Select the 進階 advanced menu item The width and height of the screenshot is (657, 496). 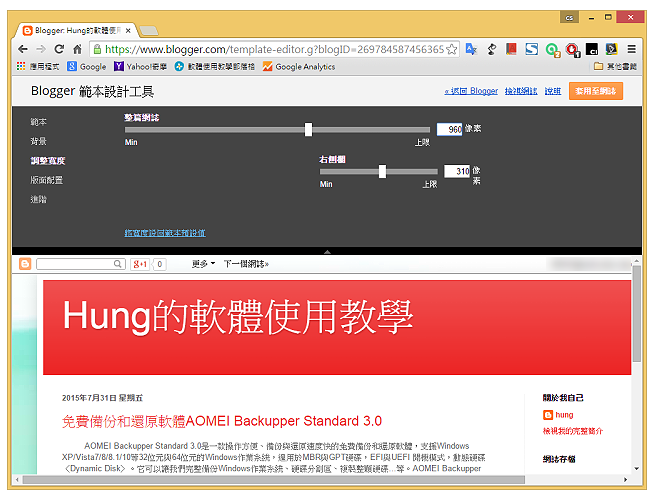[39, 199]
